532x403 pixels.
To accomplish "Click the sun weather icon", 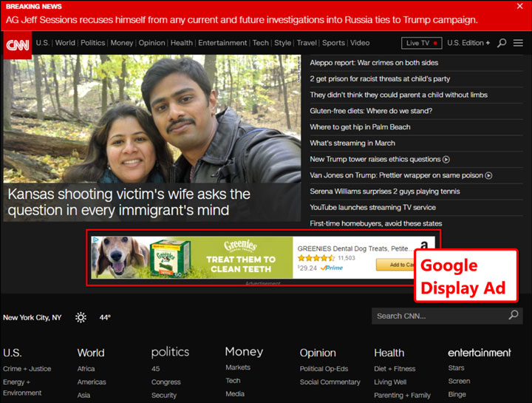I will (81, 317).
